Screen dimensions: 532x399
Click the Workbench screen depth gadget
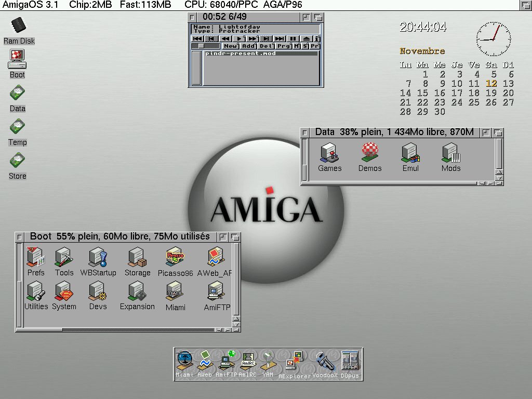pos(525,5)
